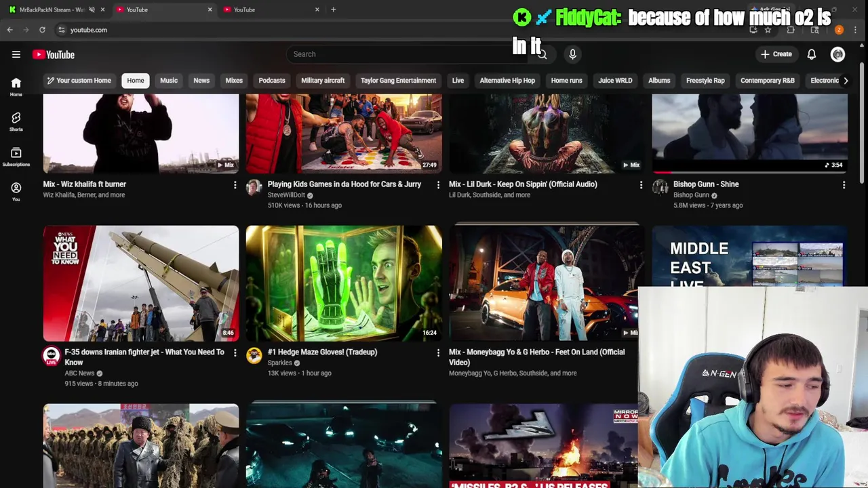Open the F-35 downs Iranian fighter jet thumbnail

coord(141,283)
